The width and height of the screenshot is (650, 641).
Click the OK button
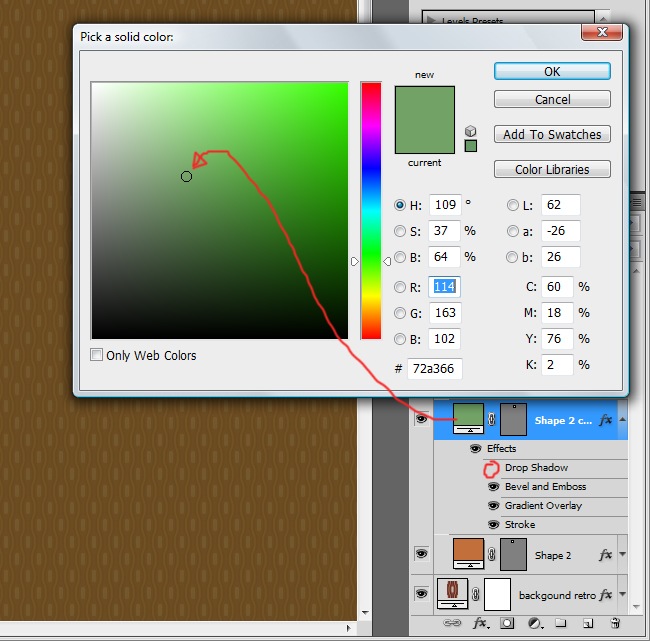coord(552,71)
